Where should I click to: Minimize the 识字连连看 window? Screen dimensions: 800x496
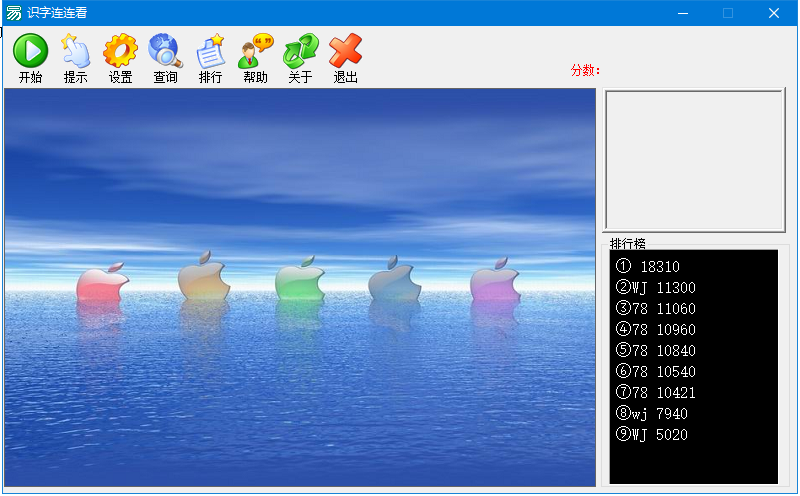pos(682,13)
